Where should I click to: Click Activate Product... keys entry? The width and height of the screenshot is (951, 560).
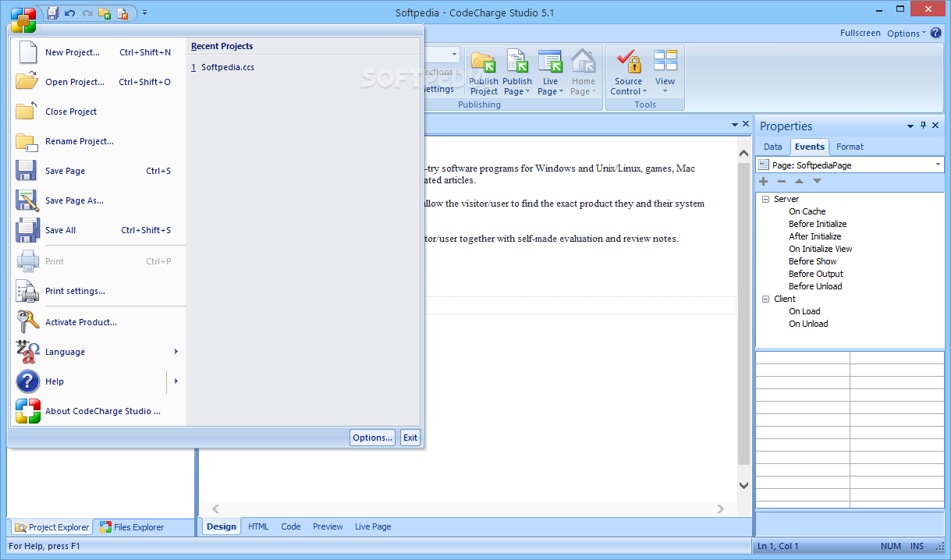[98, 322]
